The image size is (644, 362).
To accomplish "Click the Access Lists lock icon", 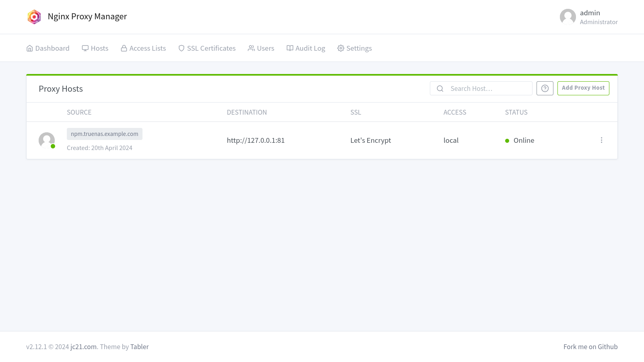I will (x=124, y=48).
